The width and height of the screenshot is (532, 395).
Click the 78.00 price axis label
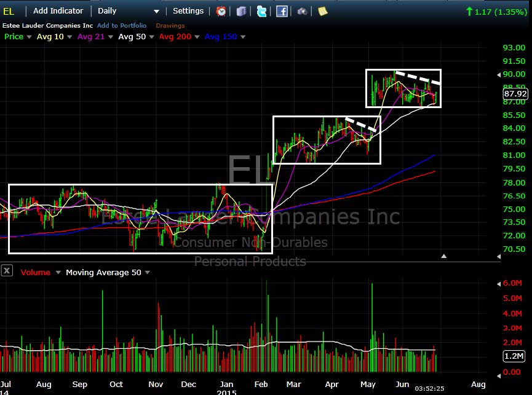514,183
